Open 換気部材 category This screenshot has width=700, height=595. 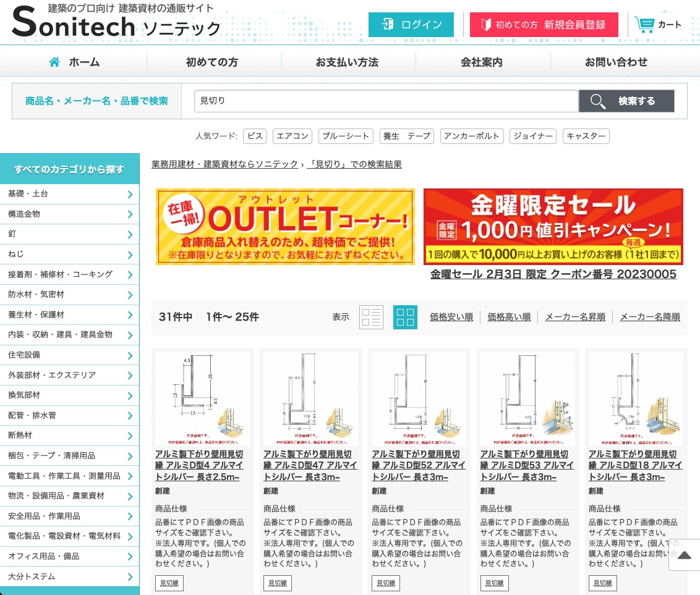coord(70,395)
